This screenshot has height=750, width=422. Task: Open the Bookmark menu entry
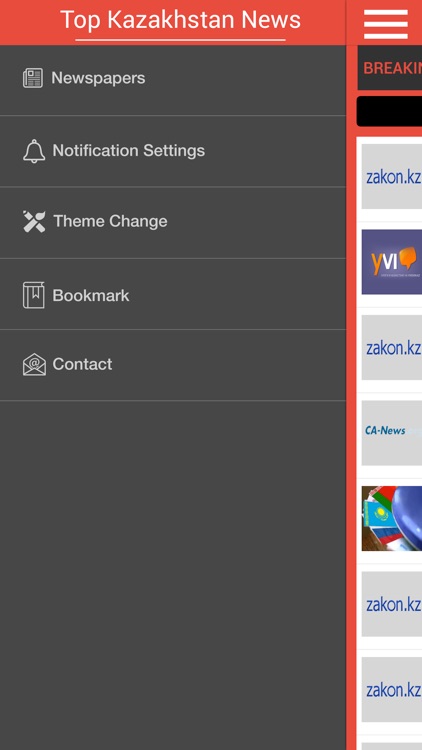[173, 294]
